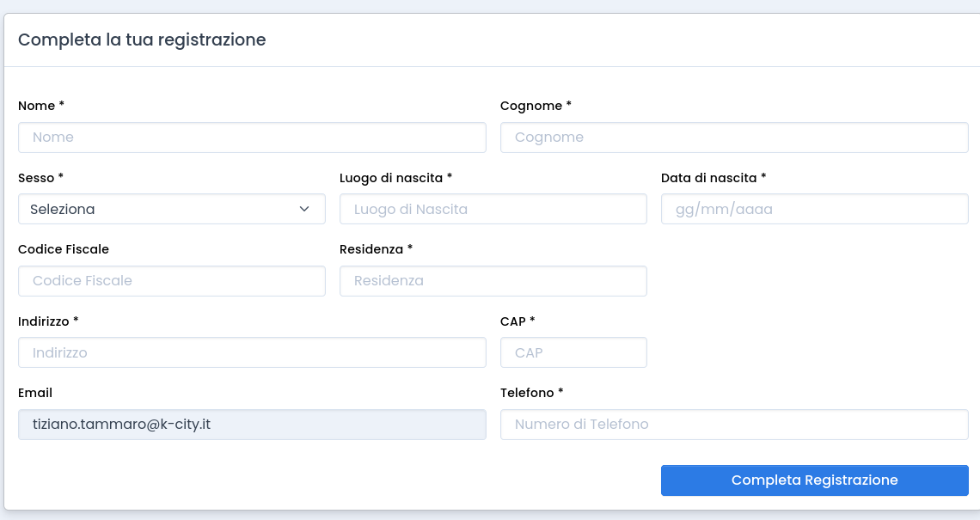Click the Cognome input field

click(734, 138)
